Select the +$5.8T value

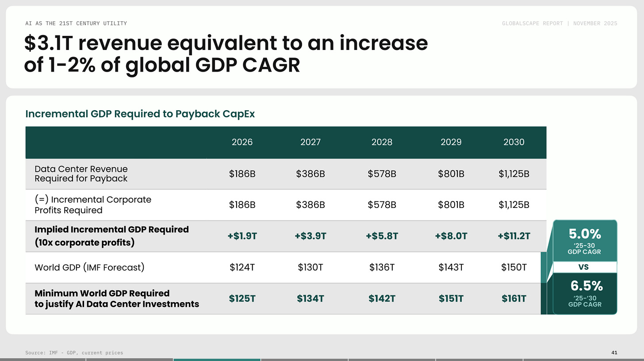pyautogui.click(x=382, y=236)
